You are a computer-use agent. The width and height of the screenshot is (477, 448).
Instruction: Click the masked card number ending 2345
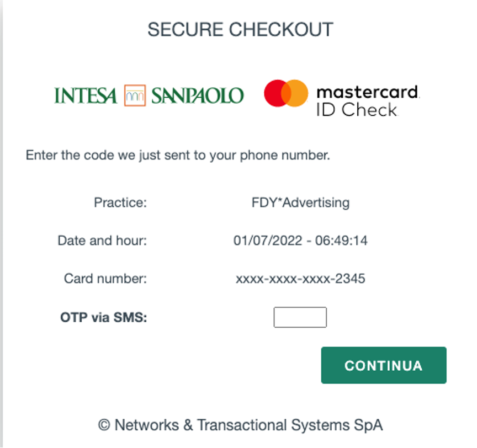(300, 279)
